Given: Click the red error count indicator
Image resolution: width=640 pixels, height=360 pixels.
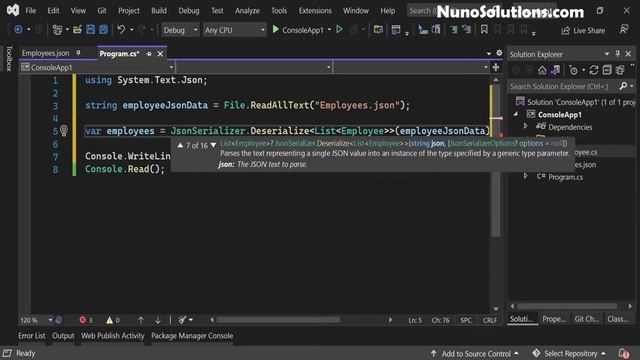Looking at the screenshot, I should [86, 320].
